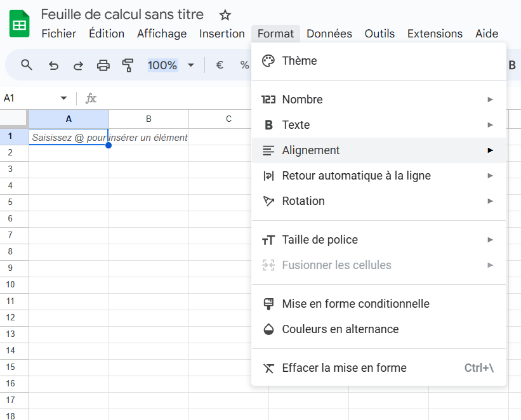521x420 pixels.
Task: Select column B header
Action: point(148,119)
